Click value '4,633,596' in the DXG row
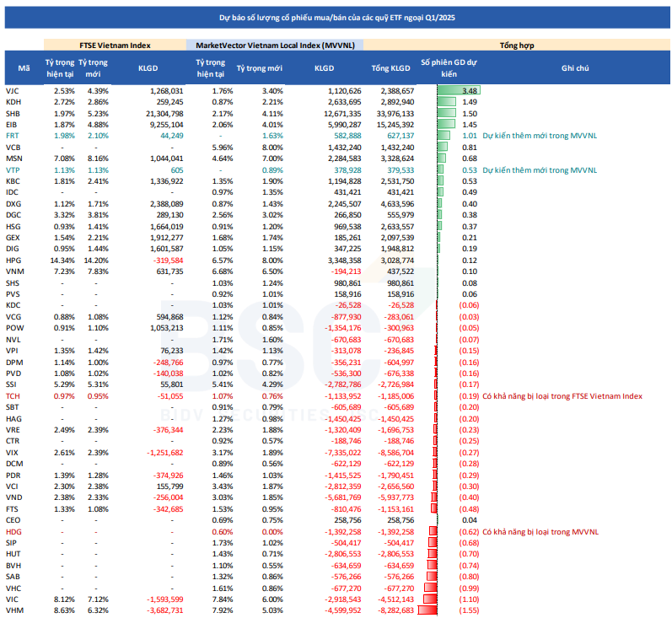Viewport: 672px width, 618px height. [x=396, y=204]
